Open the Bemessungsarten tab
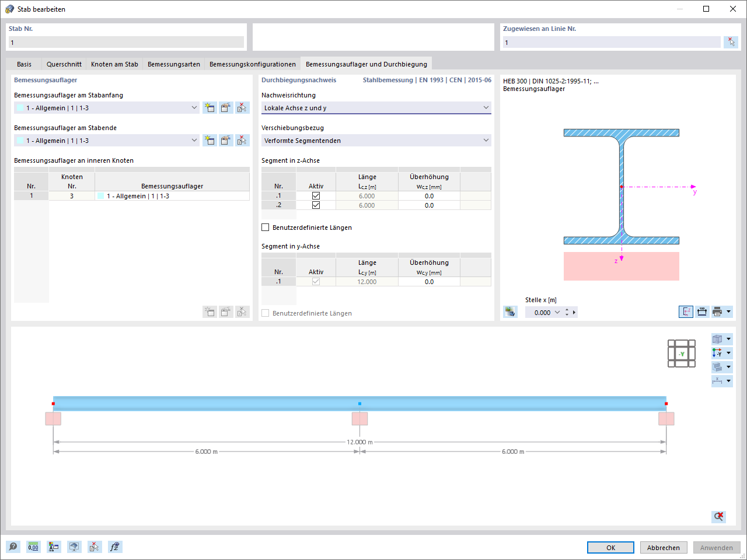This screenshot has width=747, height=560. [173, 64]
